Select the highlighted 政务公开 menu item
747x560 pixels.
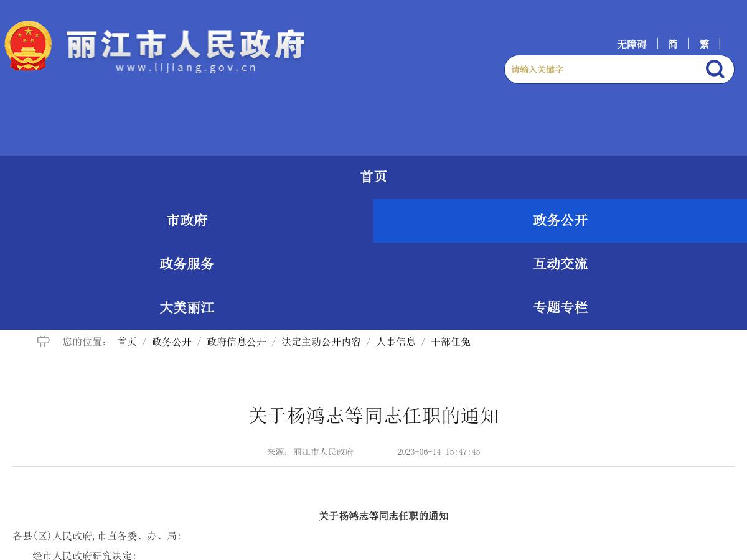559,220
